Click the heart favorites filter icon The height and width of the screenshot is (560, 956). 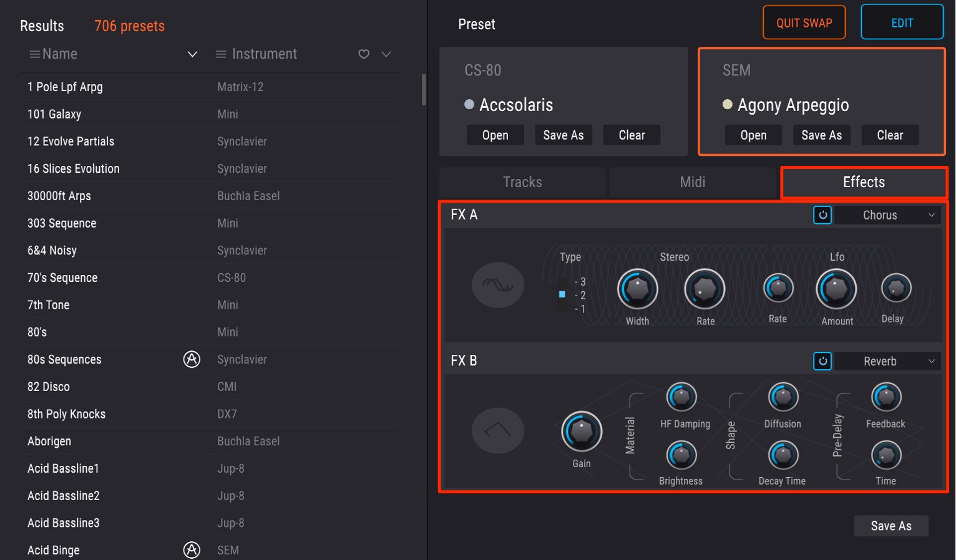coord(364,54)
